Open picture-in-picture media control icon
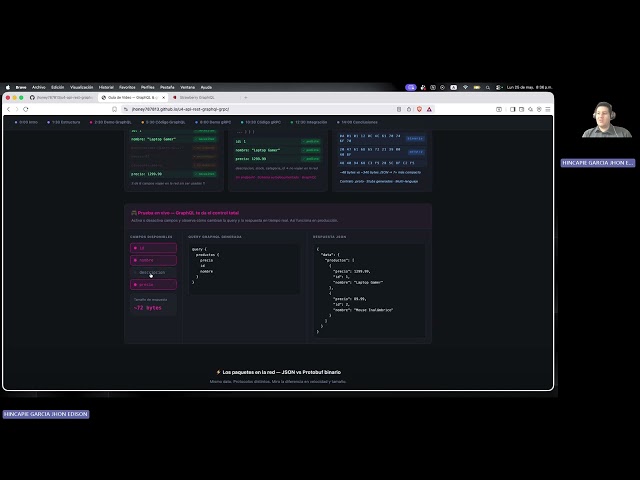Image resolution: width=640 pixels, height=480 pixels. pyautogui.click(x=499, y=109)
